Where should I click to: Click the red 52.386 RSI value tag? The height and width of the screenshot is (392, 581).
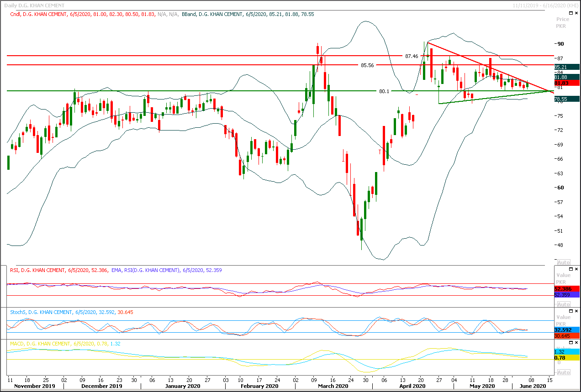coord(566,289)
